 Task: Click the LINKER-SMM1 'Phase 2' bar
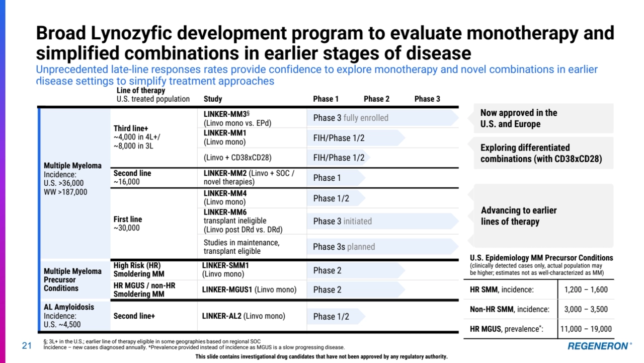point(356,270)
